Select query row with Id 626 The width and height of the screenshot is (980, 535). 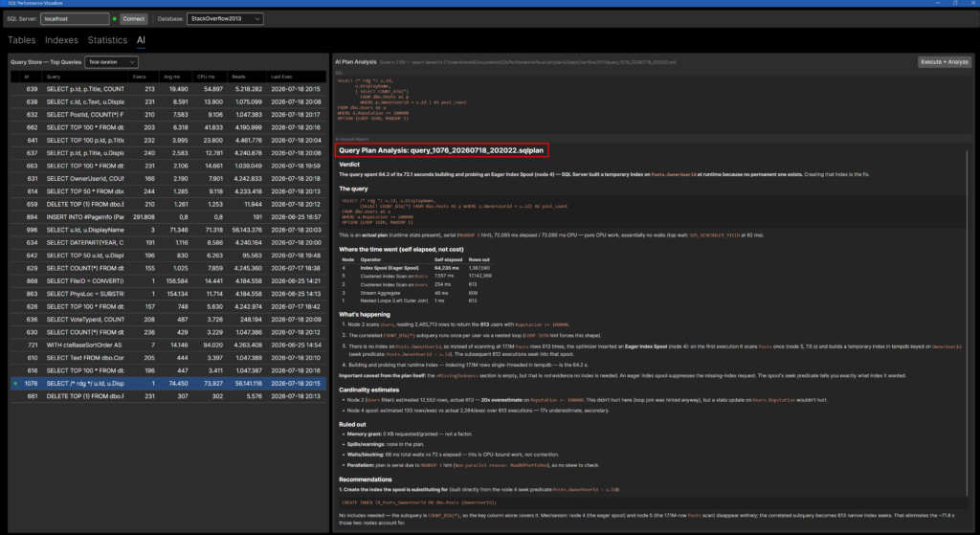(168, 307)
